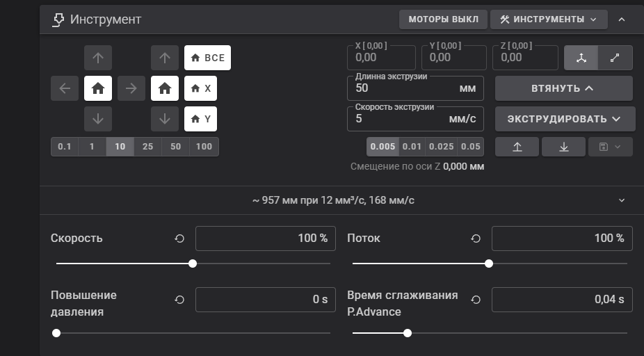The height and width of the screenshot is (356, 644).
Task: Switch to absolute positioning axes icon
Action: 581,58
